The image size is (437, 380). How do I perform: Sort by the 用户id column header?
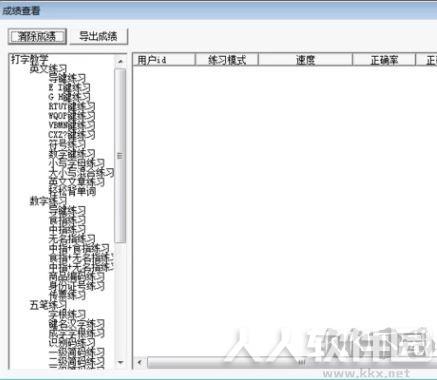point(164,60)
